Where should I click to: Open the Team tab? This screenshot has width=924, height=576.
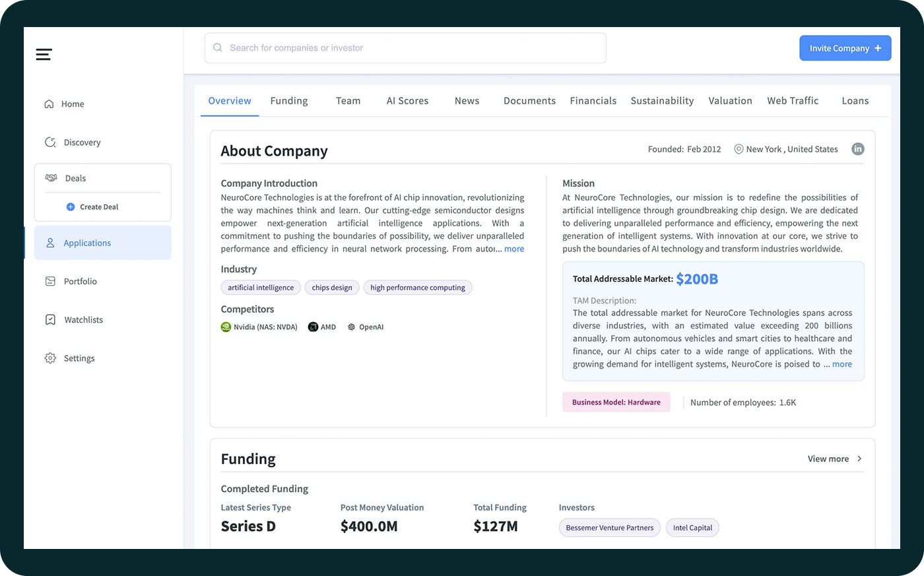coord(348,100)
